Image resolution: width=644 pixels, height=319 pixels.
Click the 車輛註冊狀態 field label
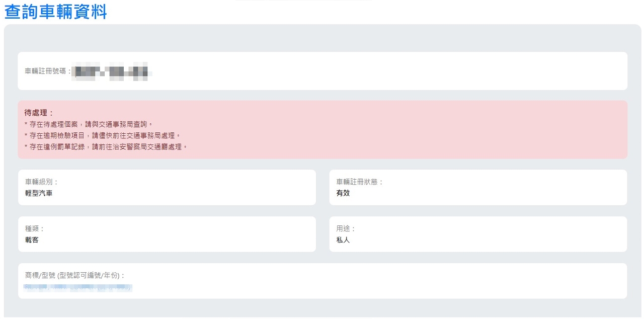(x=360, y=182)
